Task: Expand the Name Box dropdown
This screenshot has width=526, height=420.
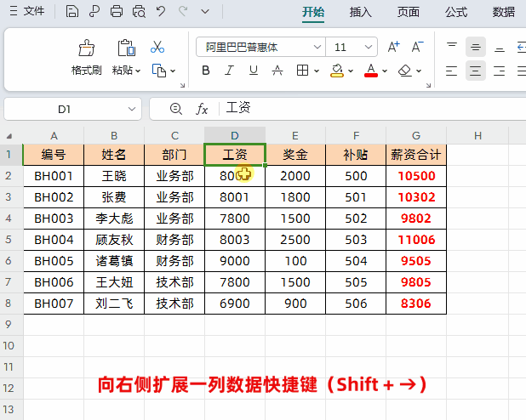Action: (132, 109)
